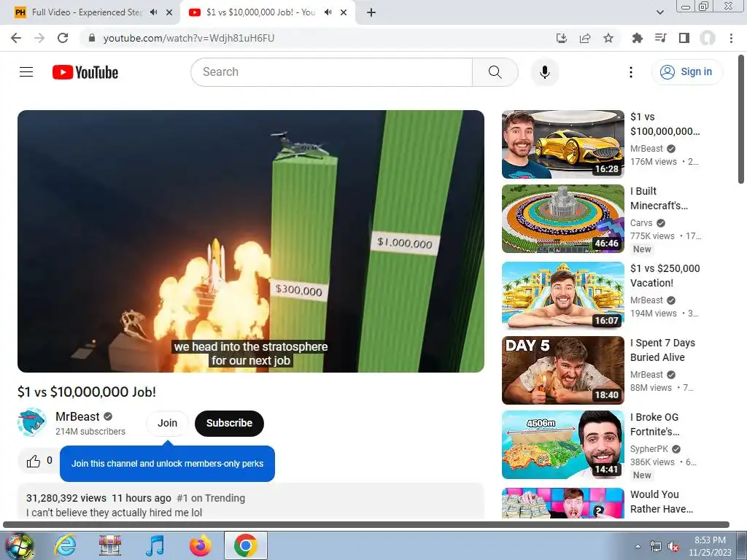The width and height of the screenshot is (747, 560).
Task: Open the MrBeast channel avatar
Action: point(32,422)
